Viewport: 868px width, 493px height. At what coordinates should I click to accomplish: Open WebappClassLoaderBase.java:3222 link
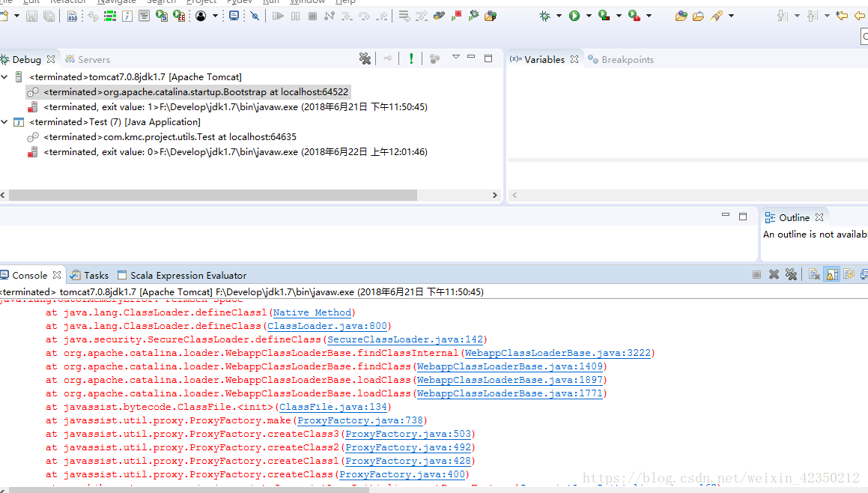[x=558, y=353]
